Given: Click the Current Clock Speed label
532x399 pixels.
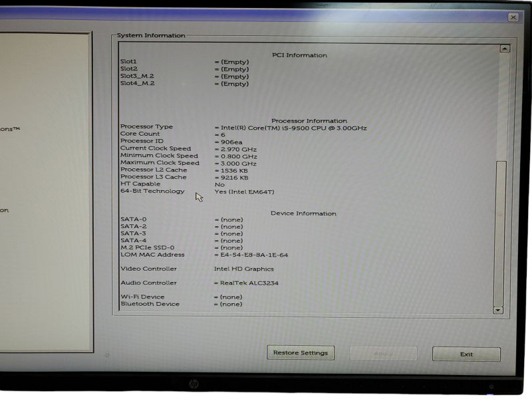Looking at the screenshot, I should click(156, 148).
